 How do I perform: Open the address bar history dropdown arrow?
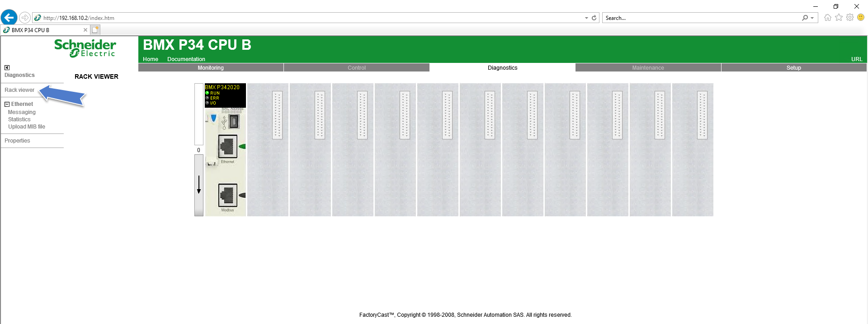[586, 18]
